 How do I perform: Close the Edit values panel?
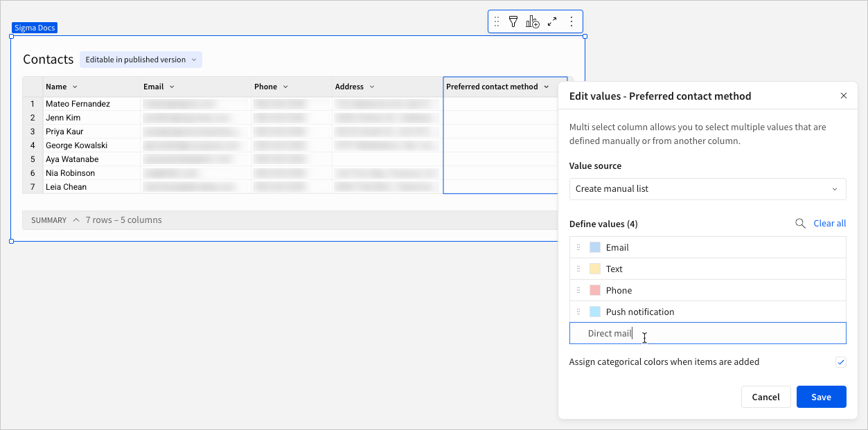point(844,96)
